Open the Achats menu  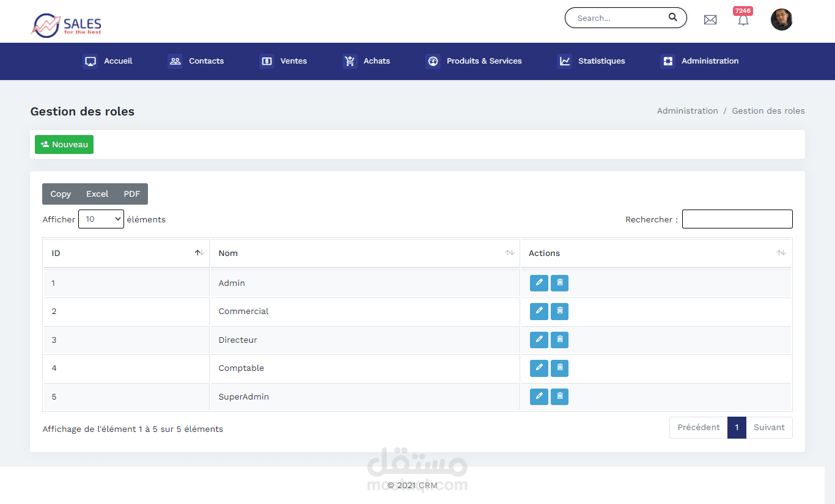(x=366, y=61)
